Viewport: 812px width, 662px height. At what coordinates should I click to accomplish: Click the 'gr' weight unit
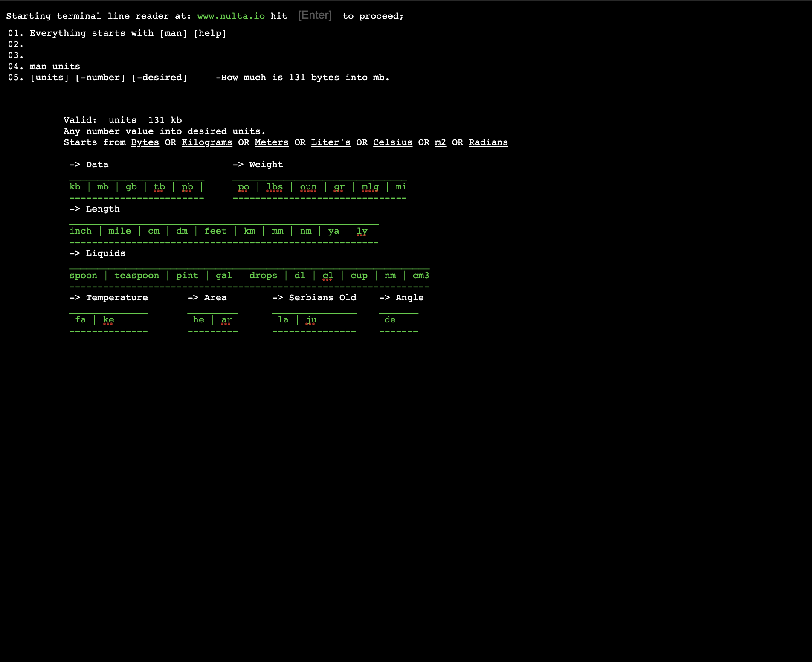(x=339, y=187)
